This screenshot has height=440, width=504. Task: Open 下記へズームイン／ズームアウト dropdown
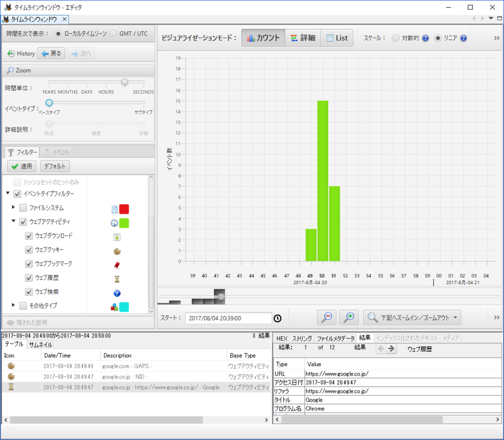(412, 318)
